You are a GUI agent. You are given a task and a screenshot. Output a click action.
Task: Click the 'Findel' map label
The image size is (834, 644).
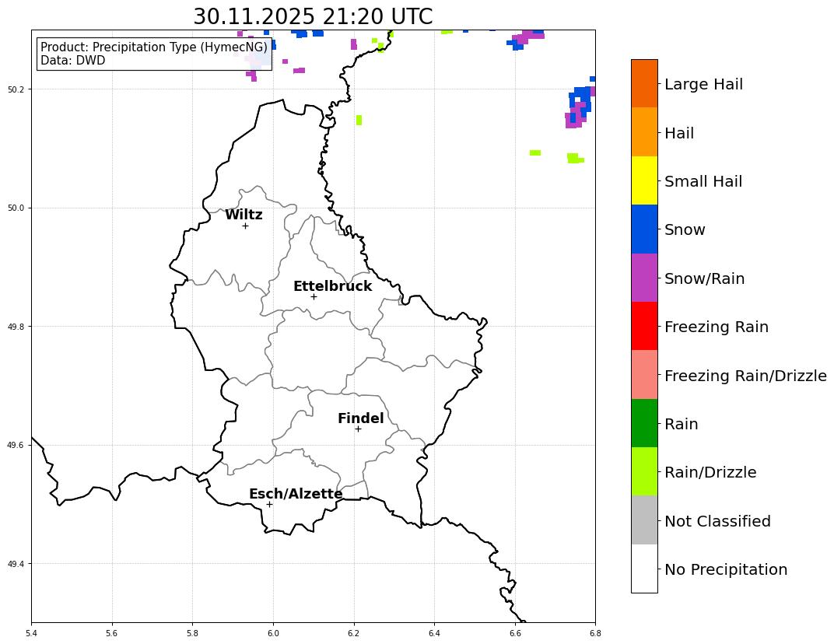point(361,418)
